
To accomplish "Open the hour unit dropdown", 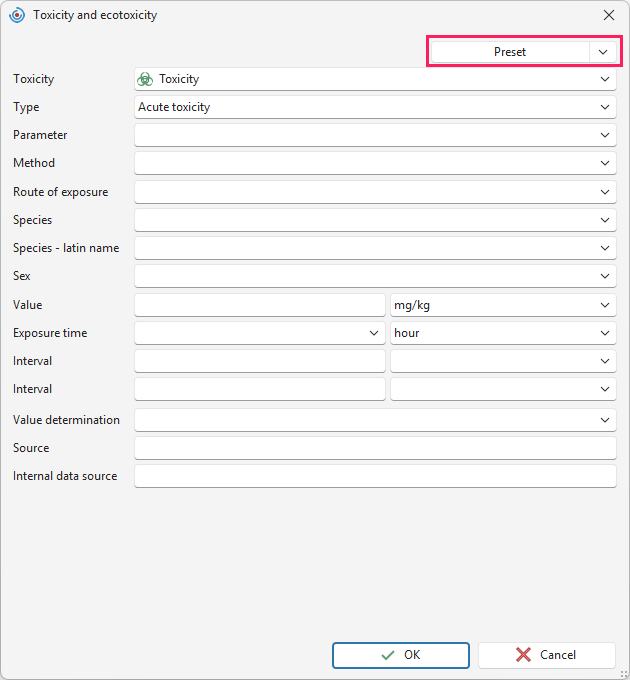I will click(x=503, y=333).
